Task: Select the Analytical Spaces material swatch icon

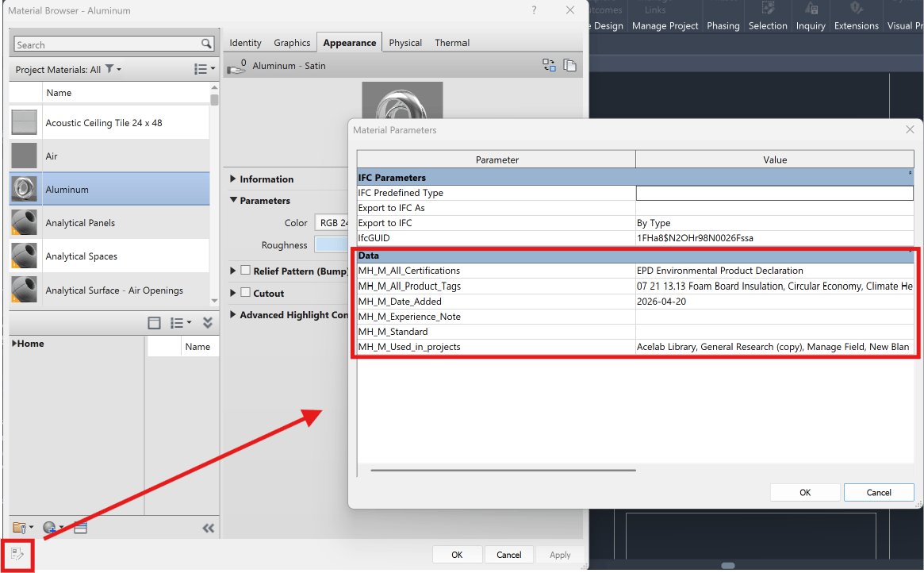Action: (24, 256)
